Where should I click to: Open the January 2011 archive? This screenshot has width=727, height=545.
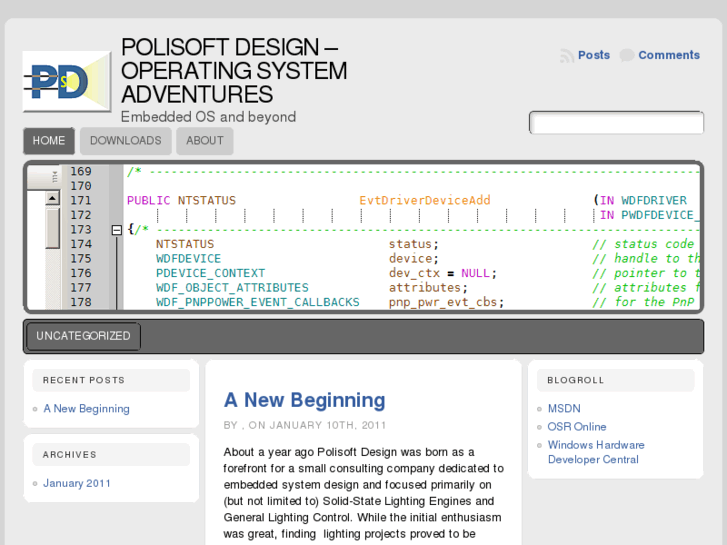(x=77, y=483)
